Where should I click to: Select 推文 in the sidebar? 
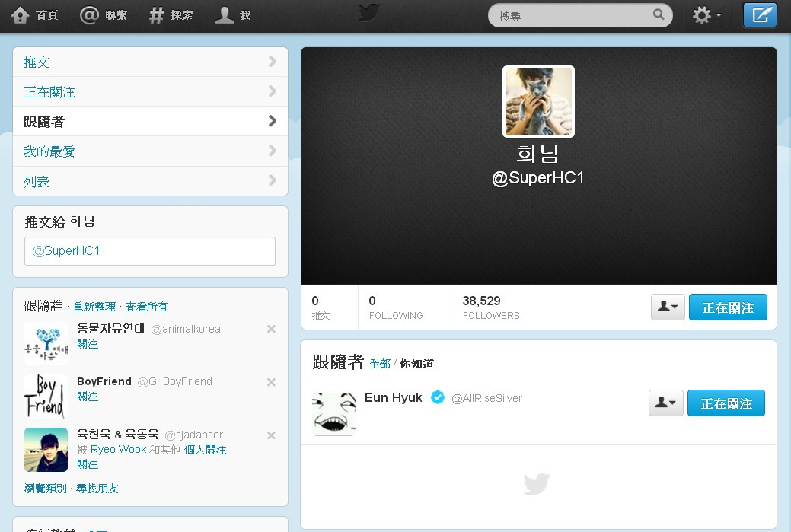click(x=150, y=62)
